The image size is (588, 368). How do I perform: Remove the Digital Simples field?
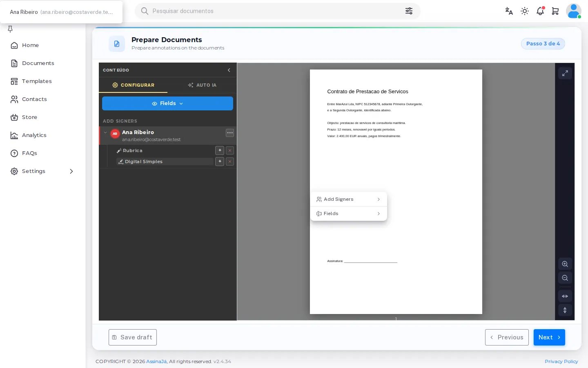(230, 162)
